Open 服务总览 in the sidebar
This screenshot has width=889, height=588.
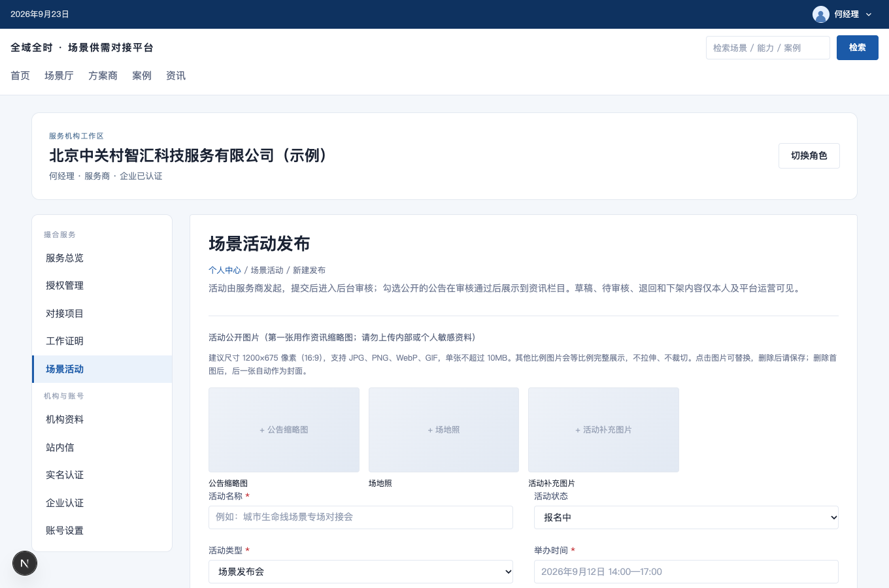[102, 258]
